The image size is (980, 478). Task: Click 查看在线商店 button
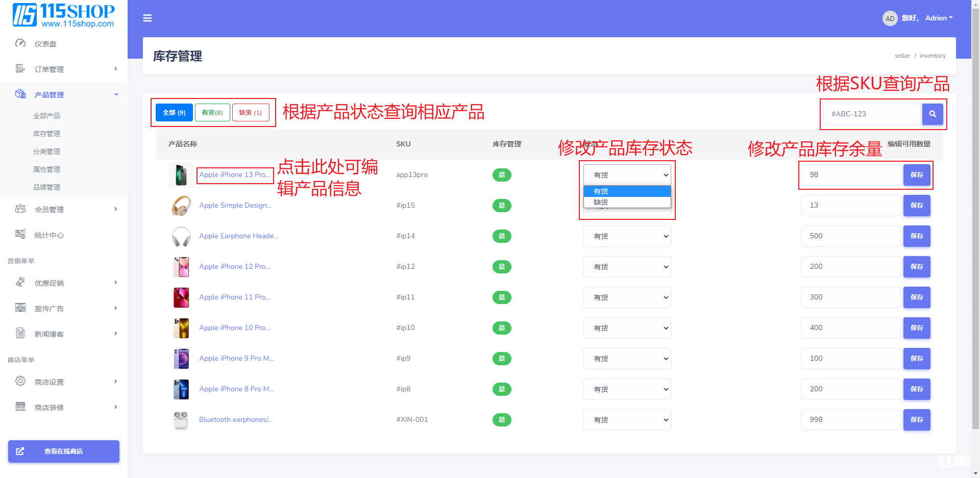(x=64, y=451)
